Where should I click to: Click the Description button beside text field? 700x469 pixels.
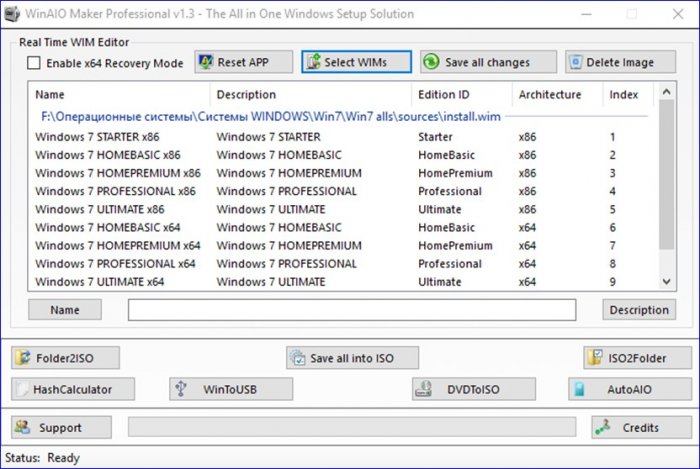(638, 310)
